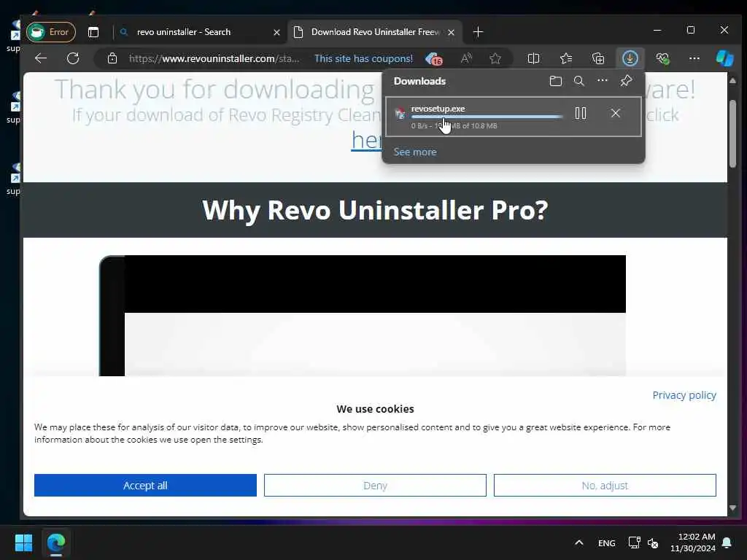
Task: Click the scrollbar down arrow
Action: (732, 508)
